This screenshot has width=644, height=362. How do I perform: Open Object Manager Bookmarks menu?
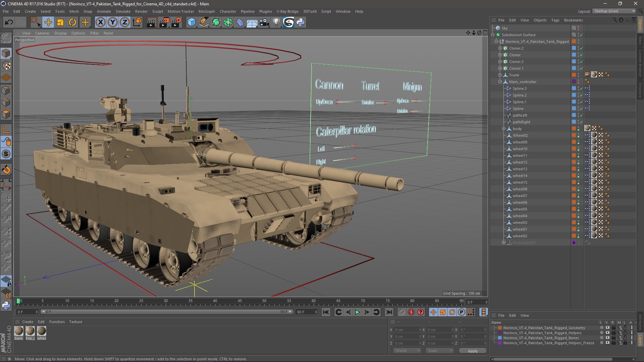coord(573,20)
